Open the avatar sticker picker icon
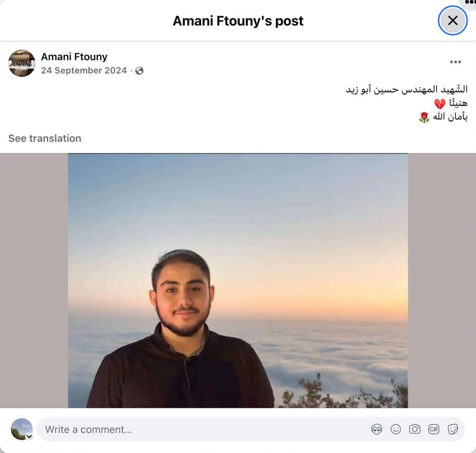The image size is (476, 453). pyautogui.click(x=377, y=429)
